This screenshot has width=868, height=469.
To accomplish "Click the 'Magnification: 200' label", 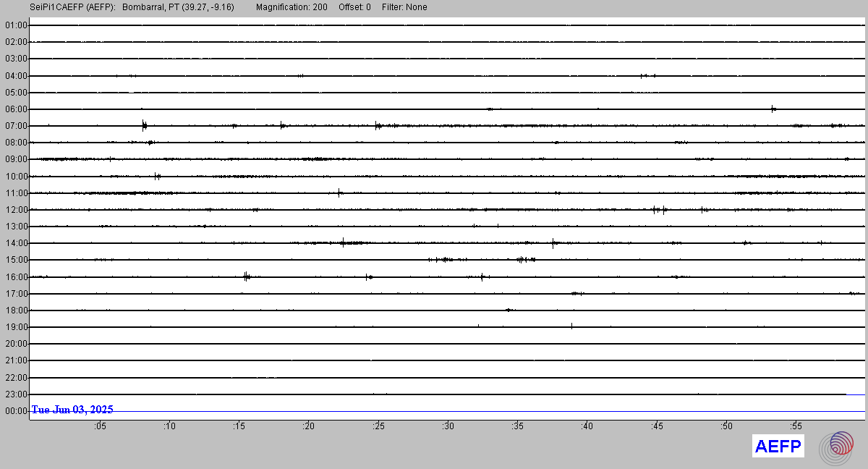I will pos(292,7).
